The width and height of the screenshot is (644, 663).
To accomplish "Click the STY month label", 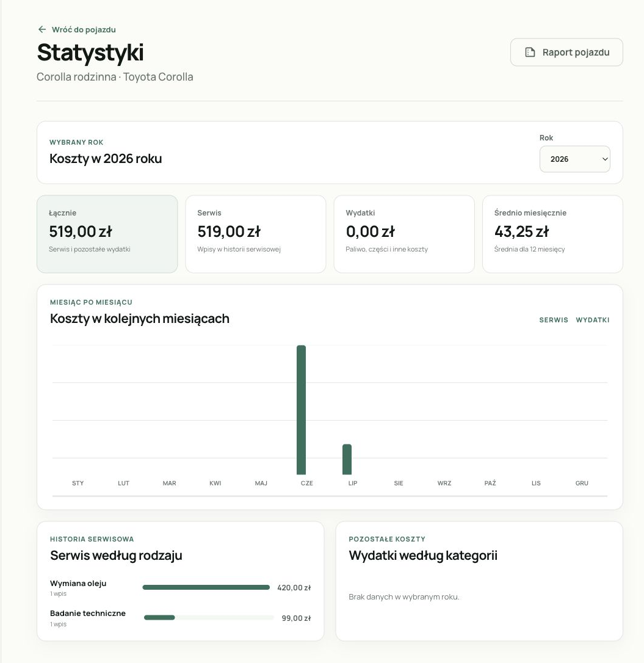I will pyautogui.click(x=78, y=483).
